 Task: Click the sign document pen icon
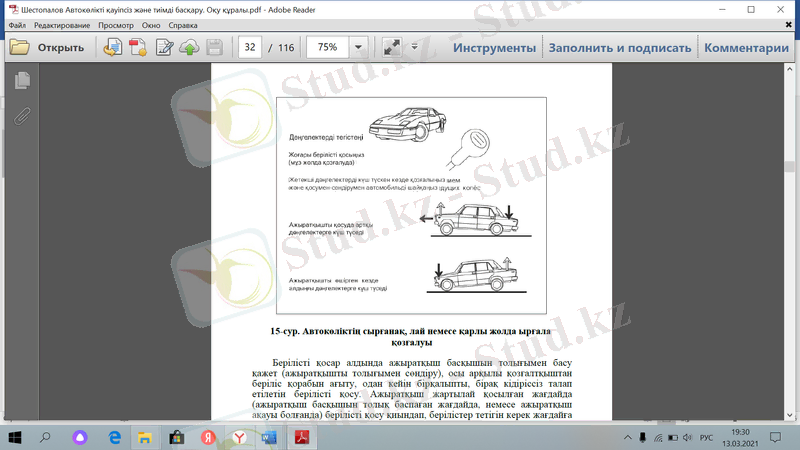[164, 47]
